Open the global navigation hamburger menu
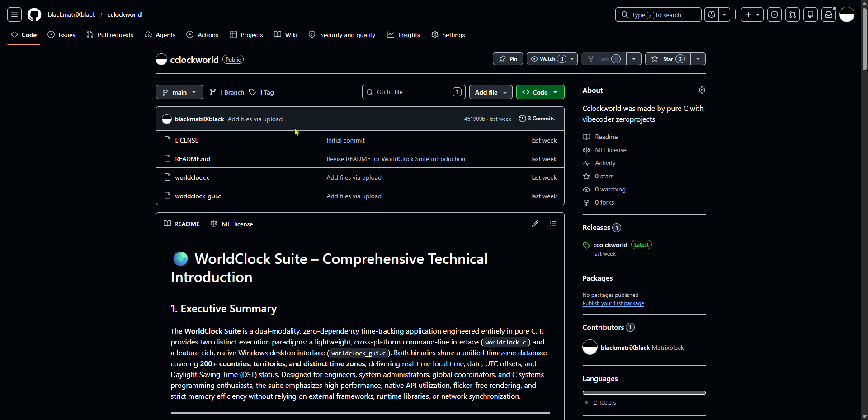 tap(14, 14)
